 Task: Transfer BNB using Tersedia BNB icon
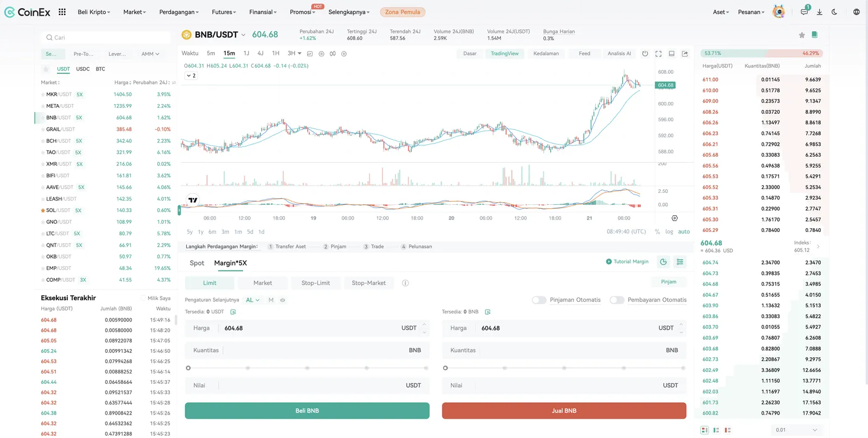[488, 312]
